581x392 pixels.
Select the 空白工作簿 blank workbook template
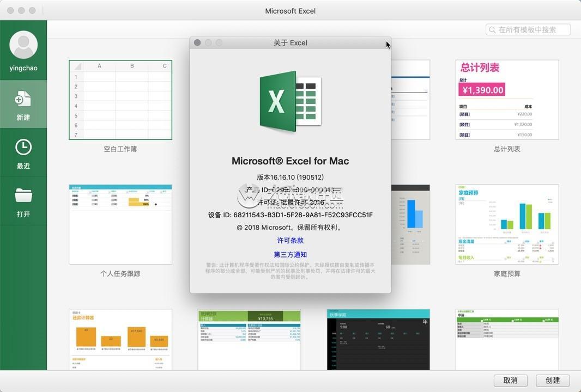coord(120,100)
